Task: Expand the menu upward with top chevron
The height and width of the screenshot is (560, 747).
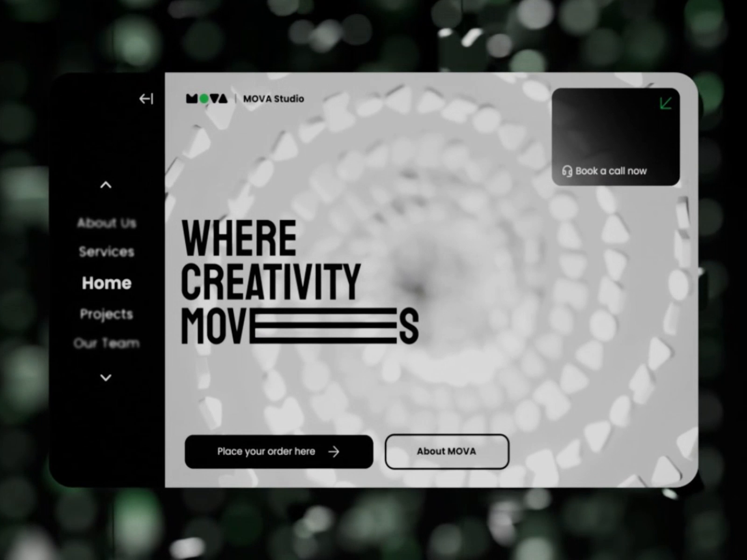Action: 106,185
